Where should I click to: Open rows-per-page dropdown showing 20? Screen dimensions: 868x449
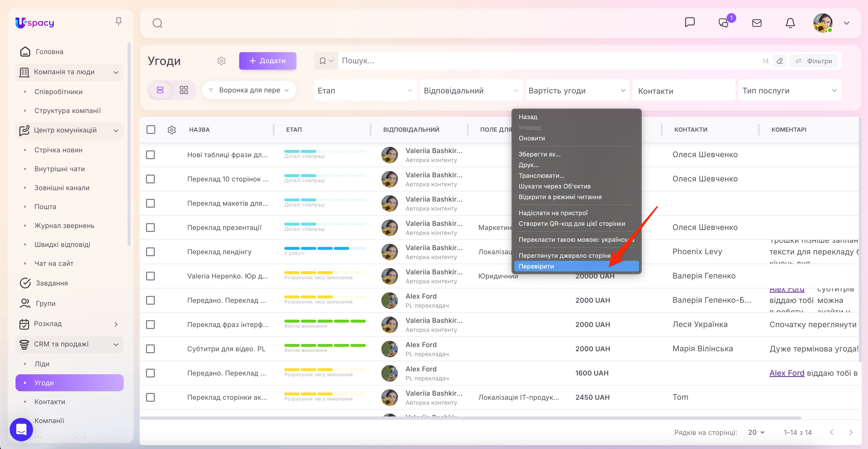click(x=756, y=432)
